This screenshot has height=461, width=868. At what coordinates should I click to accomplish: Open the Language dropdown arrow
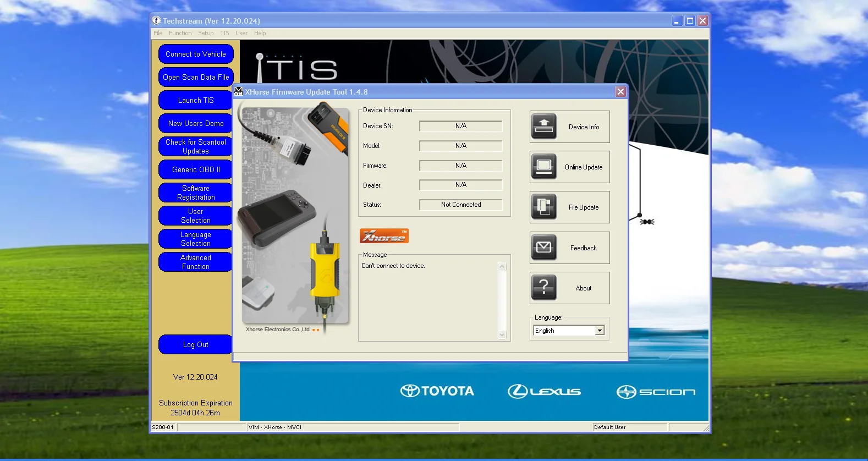pos(600,331)
